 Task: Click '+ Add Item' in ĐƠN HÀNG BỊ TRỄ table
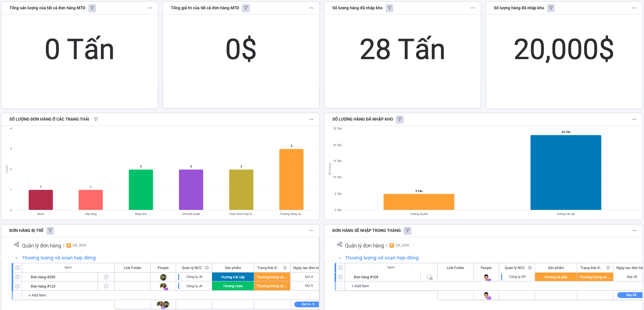coord(37,295)
